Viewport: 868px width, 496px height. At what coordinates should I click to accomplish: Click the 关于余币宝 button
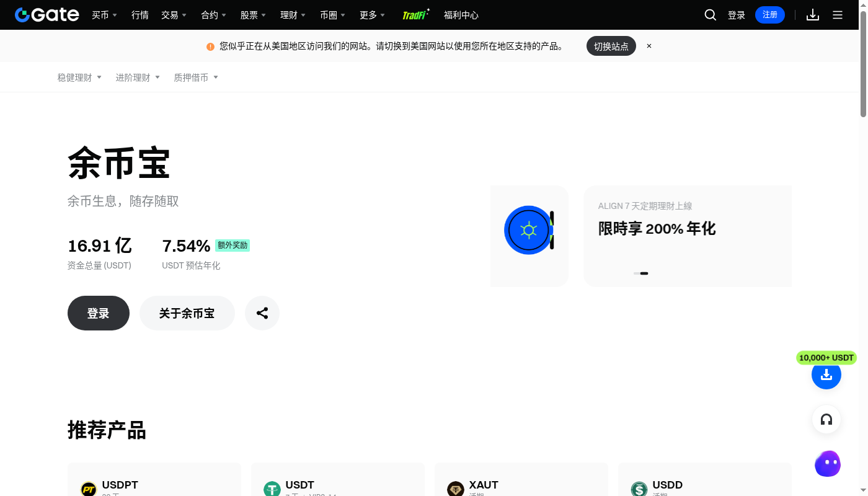tap(187, 313)
